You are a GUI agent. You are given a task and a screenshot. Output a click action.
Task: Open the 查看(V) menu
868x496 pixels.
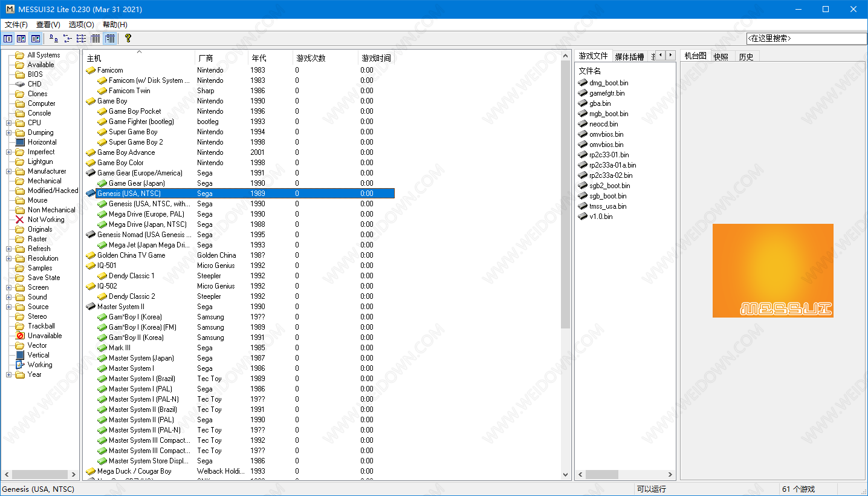click(x=48, y=25)
